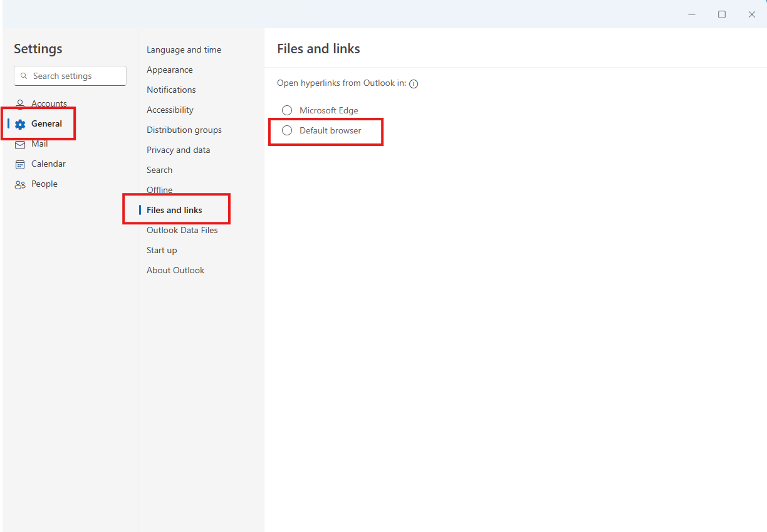This screenshot has height=532, width=767.
Task: Click the search magnifier icon
Action: tap(24, 76)
